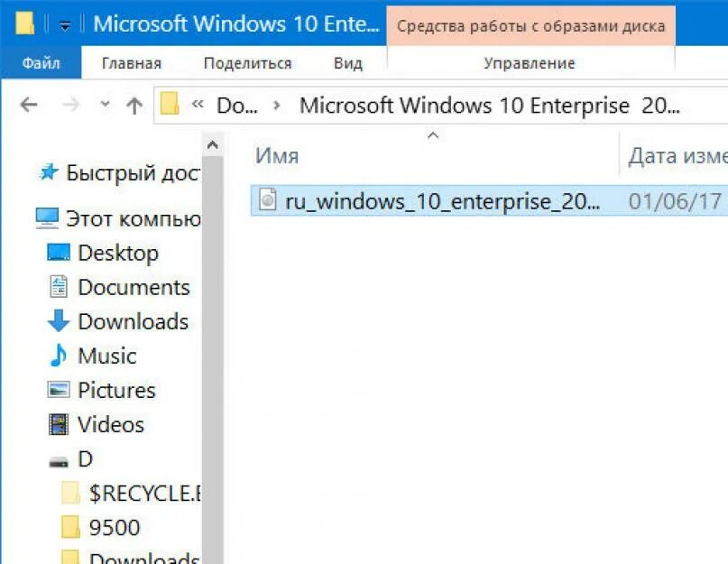Click the sort direction arrow above Имя
Screen dimensions: 728x564
(433, 135)
